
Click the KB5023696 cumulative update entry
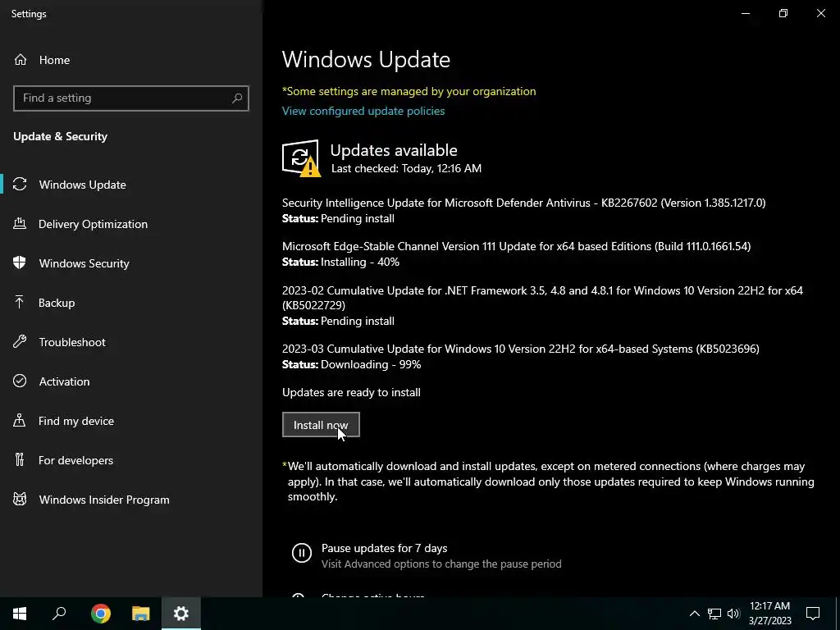521,349
